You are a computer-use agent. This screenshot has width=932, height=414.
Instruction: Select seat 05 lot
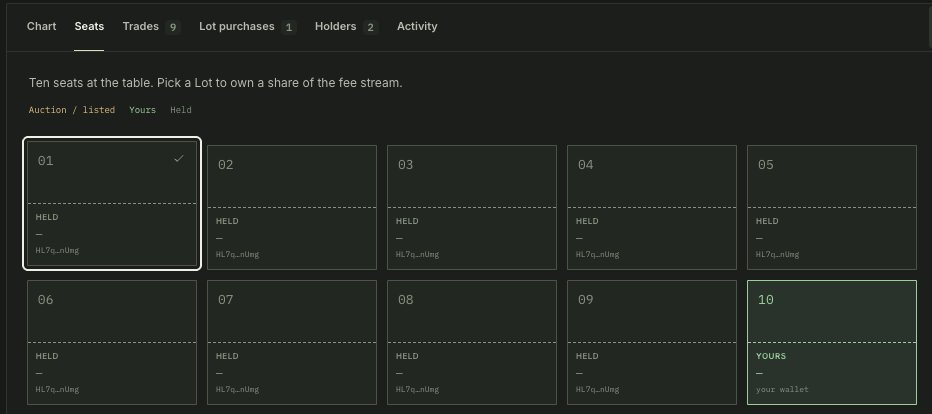[832, 207]
